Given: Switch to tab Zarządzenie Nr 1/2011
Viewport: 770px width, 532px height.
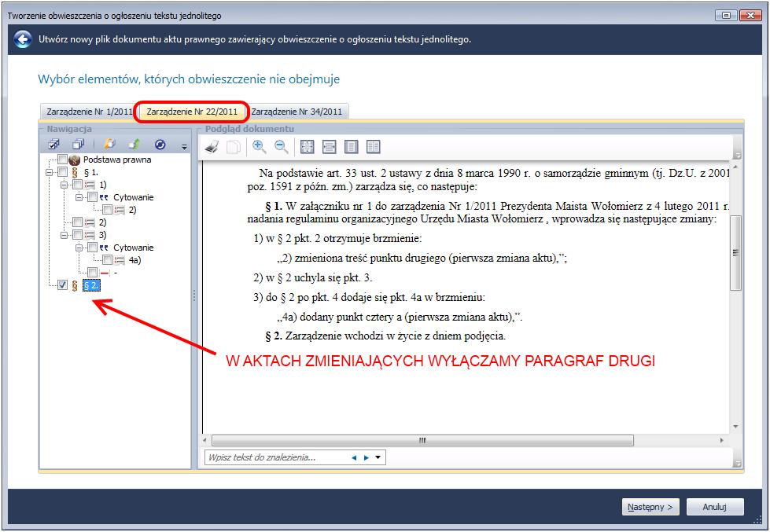Looking at the screenshot, I should (x=90, y=112).
